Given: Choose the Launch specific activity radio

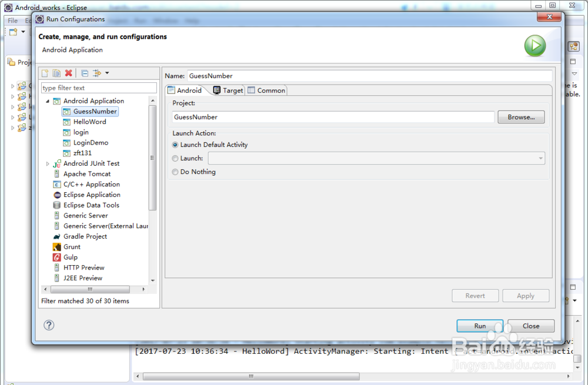Looking at the screenshot, I should (175, 159).
